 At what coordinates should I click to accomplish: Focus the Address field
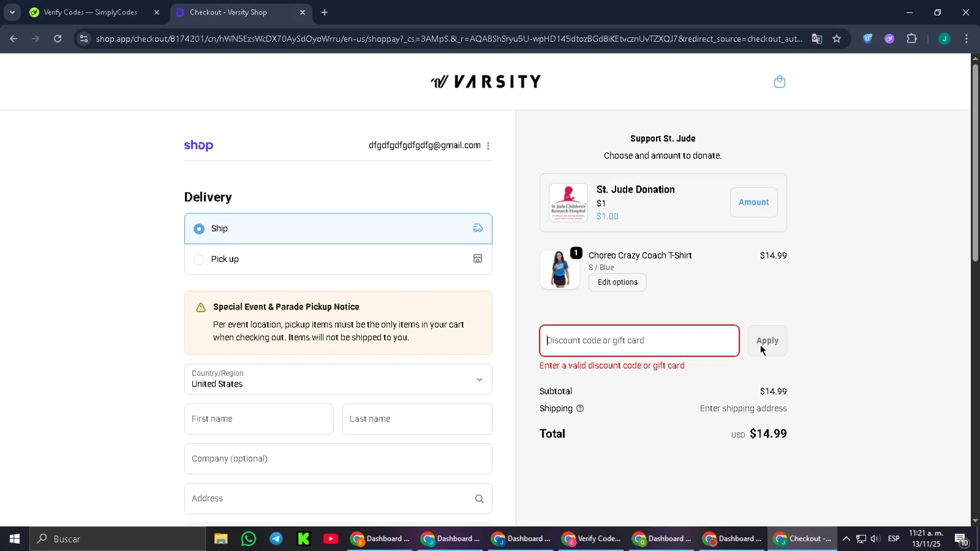[x=338, y=499]
